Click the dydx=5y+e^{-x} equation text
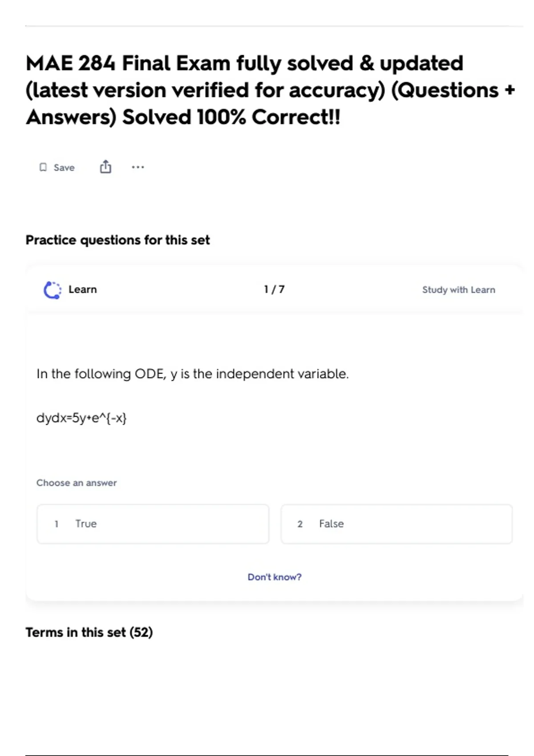The image size is (534, 756). click(81, 418)
